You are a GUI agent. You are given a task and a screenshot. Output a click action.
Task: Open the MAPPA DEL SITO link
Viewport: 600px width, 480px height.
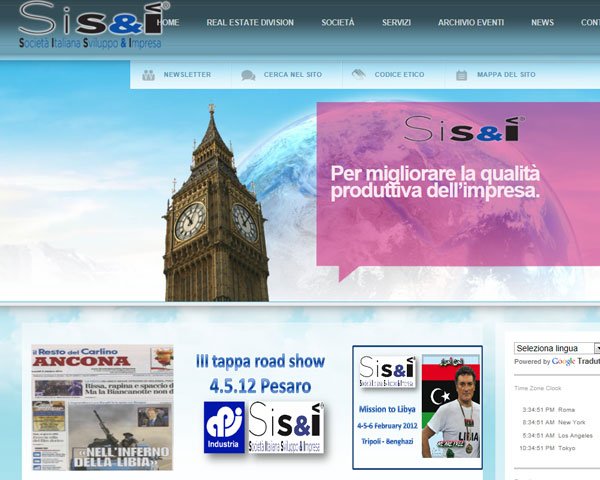point(506,75)
